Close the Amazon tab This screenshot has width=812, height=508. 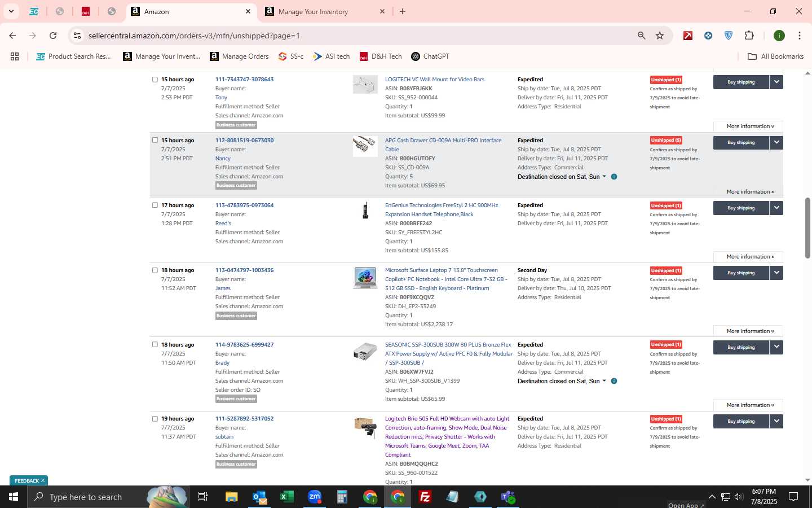[x=248, y=11]
